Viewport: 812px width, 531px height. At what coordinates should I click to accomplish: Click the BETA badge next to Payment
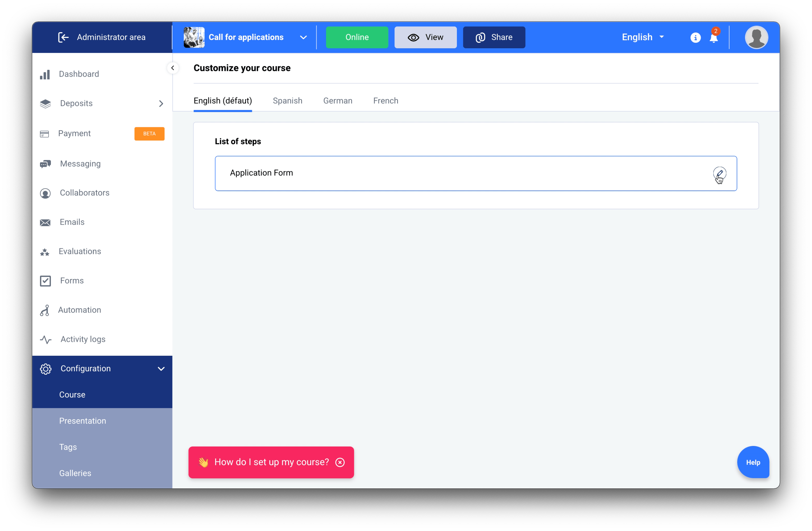(149, 134)
